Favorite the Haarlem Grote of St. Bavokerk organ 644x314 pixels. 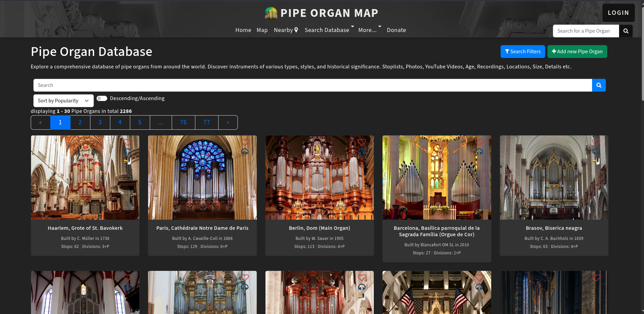click(127, 142)
